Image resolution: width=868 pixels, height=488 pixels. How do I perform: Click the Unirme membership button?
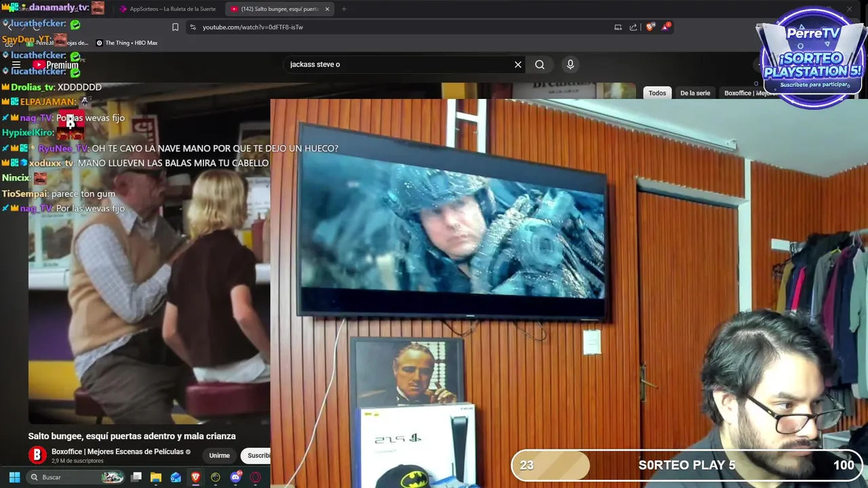click(x=219, y=455)
